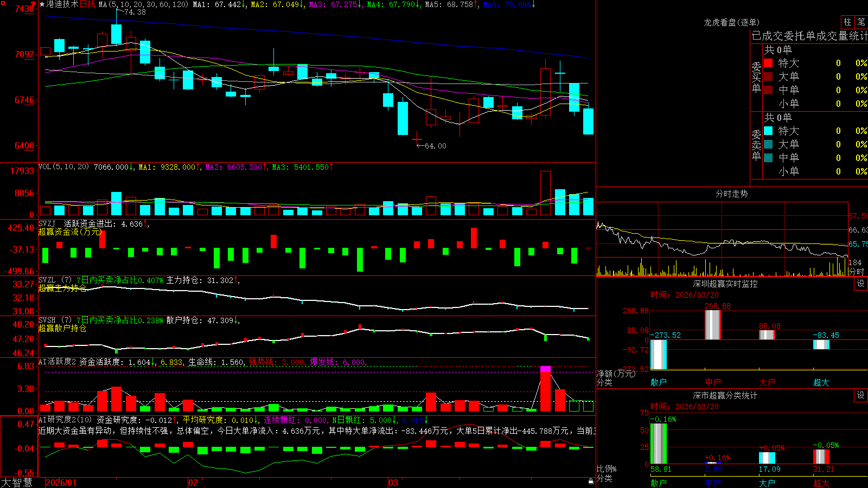This screenshot has height=488, width=868.
Task: Switch order view to 柱 (bar) mode
Action: coord(847,22)
